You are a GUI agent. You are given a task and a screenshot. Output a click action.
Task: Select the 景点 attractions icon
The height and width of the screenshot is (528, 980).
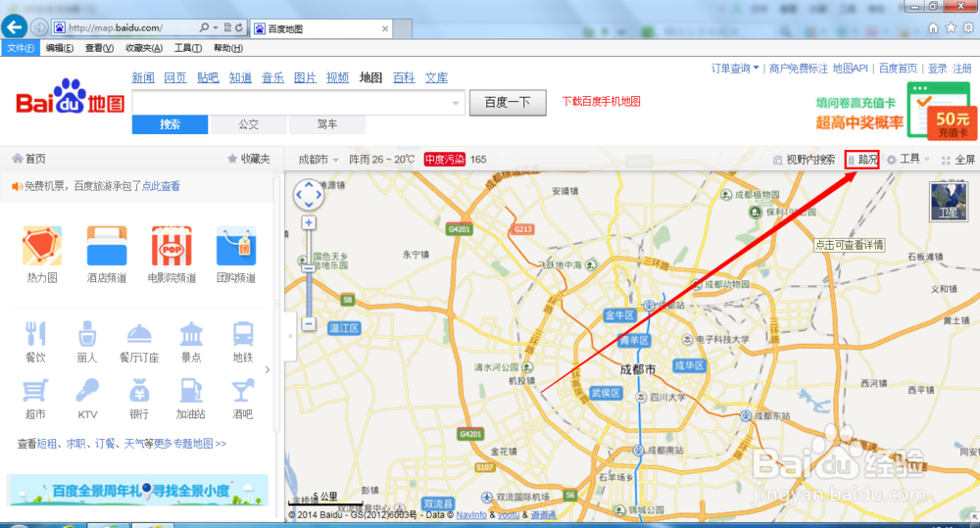pyautogui.click(x=191, y=334)
